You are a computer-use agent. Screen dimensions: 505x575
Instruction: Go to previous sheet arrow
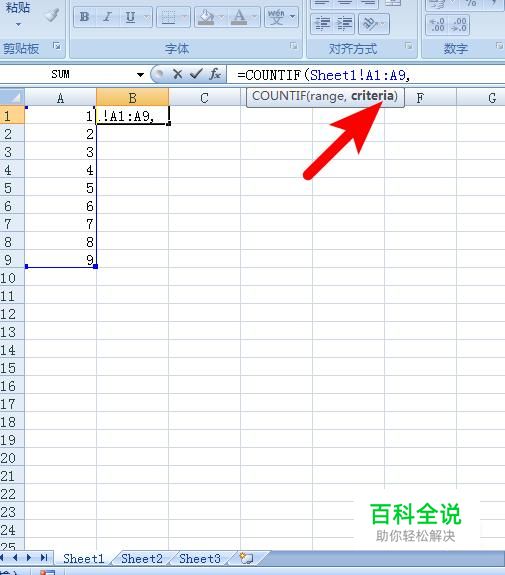click(15, 558)
